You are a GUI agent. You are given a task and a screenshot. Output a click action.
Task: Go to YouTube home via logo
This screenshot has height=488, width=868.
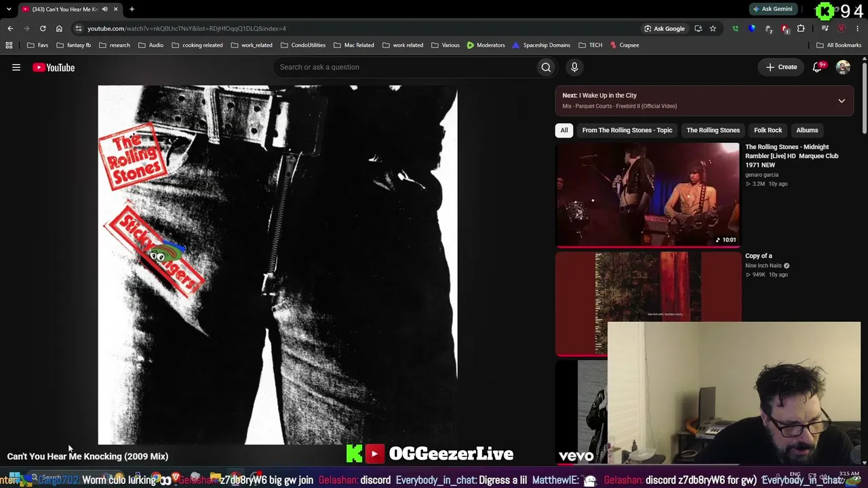[x=54, y=67]
